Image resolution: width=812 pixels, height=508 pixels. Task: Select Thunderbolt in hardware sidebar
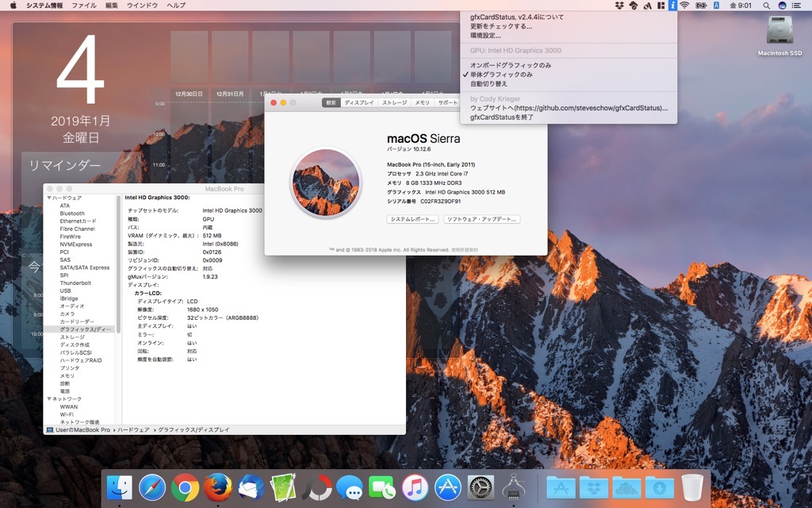pos(75,283)
